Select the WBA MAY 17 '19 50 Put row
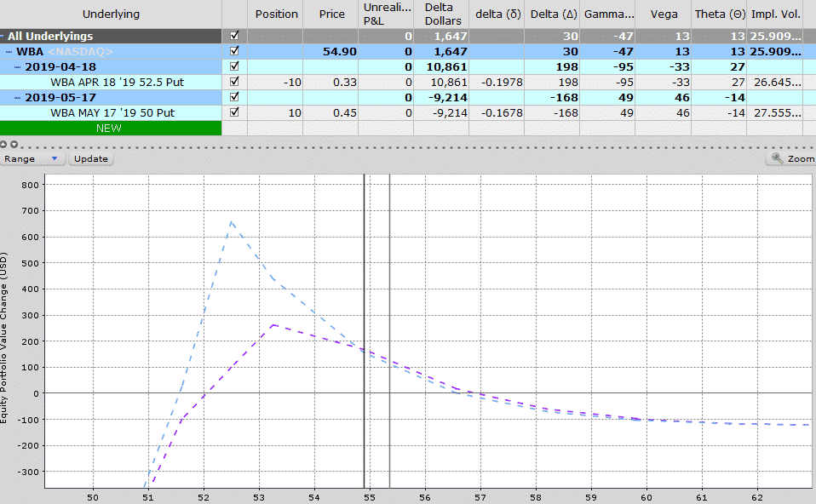 (x=112, y=113)
